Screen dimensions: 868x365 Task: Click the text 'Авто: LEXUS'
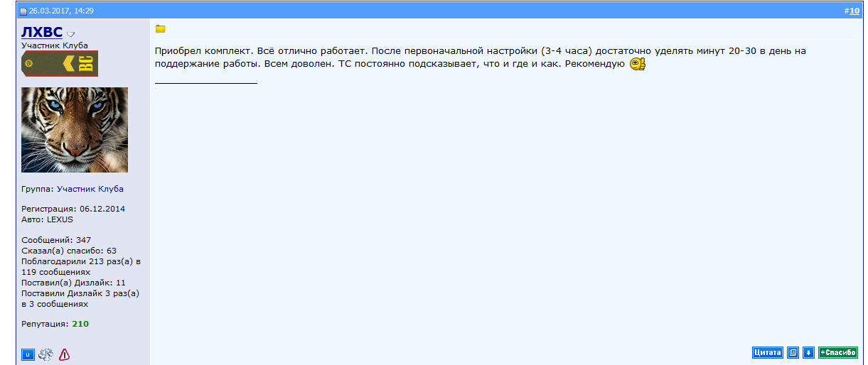pyautogui.click(x=48, y=219)
